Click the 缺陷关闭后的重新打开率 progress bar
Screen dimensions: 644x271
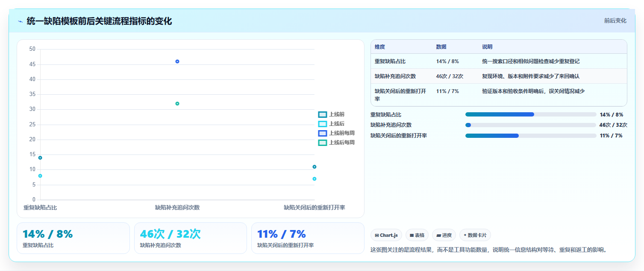tap(531, 136)
